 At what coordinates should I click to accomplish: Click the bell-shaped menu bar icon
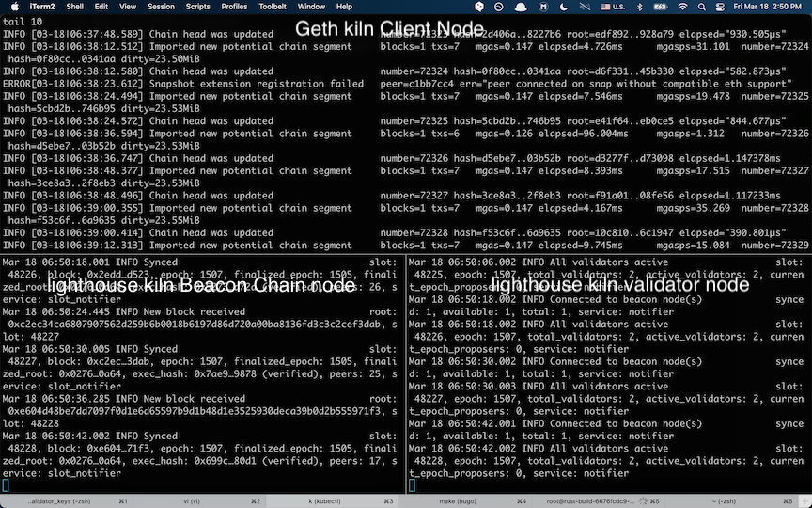click(521, 7)
